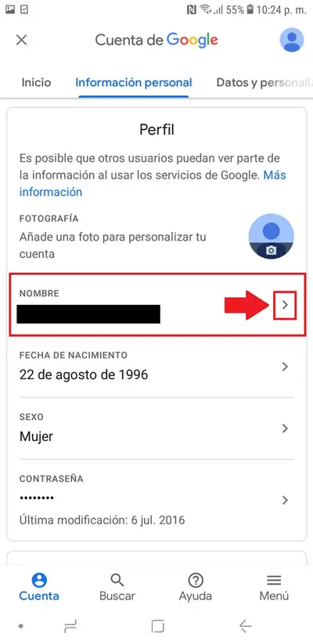Close the Google Account screen

tap(21, 40)
